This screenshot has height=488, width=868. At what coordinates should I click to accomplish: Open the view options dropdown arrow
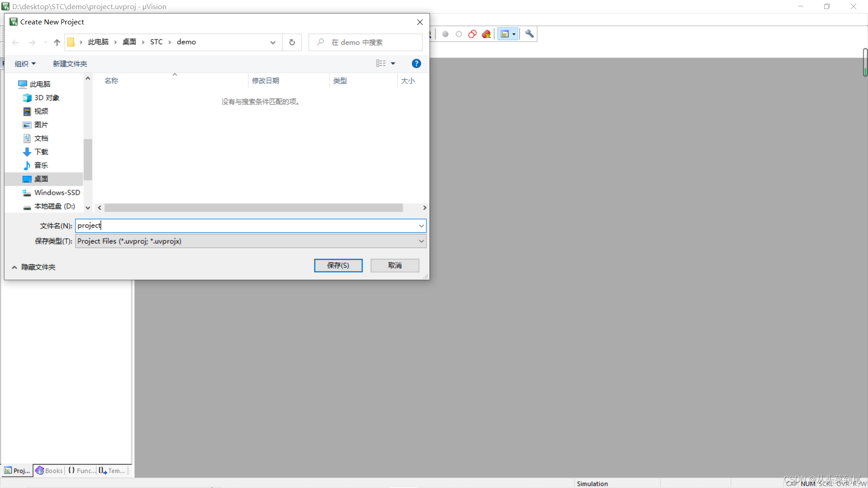coord(393,64)
